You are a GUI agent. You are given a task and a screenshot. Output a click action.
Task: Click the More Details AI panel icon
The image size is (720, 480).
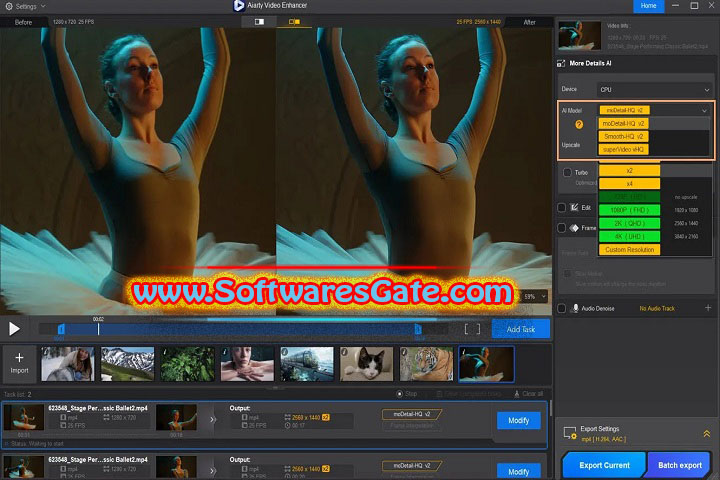(x=561, y=63)
